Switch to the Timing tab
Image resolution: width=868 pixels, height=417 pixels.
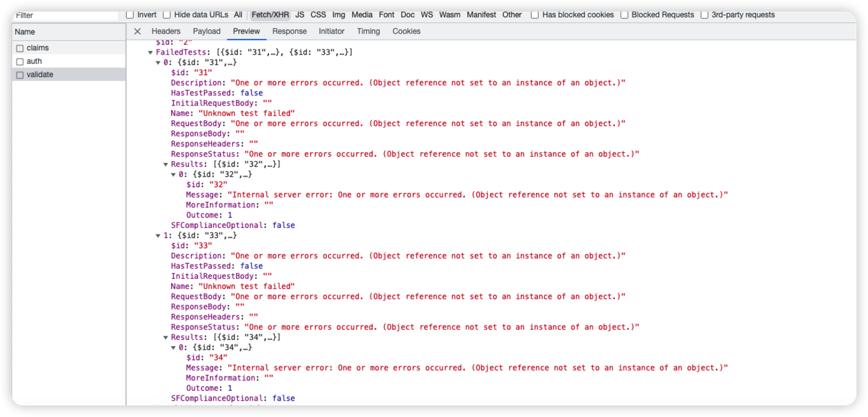click(368, 31)
